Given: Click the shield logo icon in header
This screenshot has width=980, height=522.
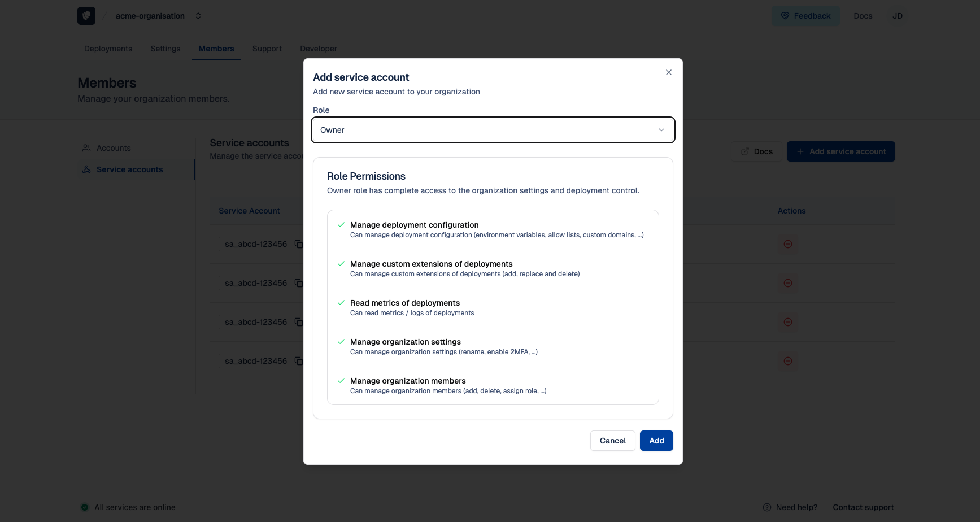Looking at the screenshot, I should point(86,16).
